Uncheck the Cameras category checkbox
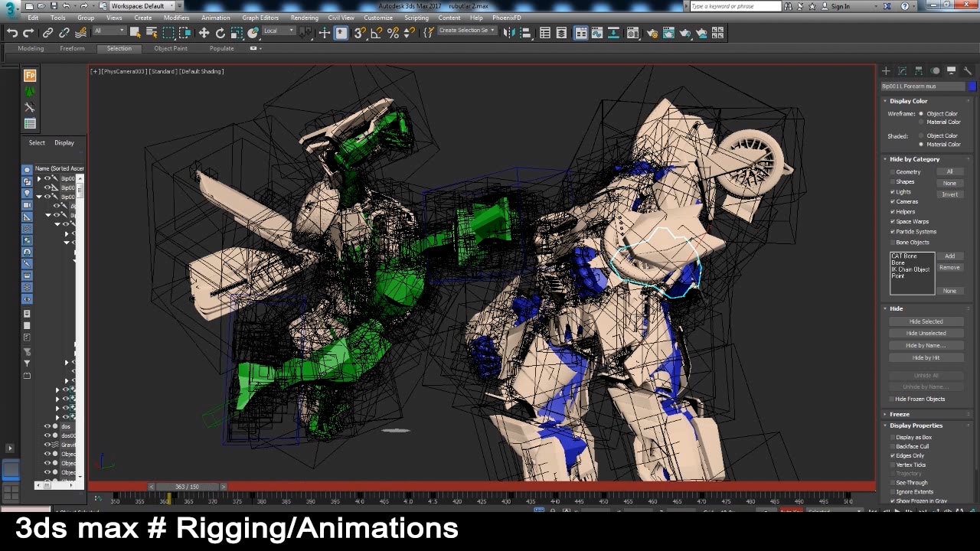The image size is (980, 551). (893, 202)
